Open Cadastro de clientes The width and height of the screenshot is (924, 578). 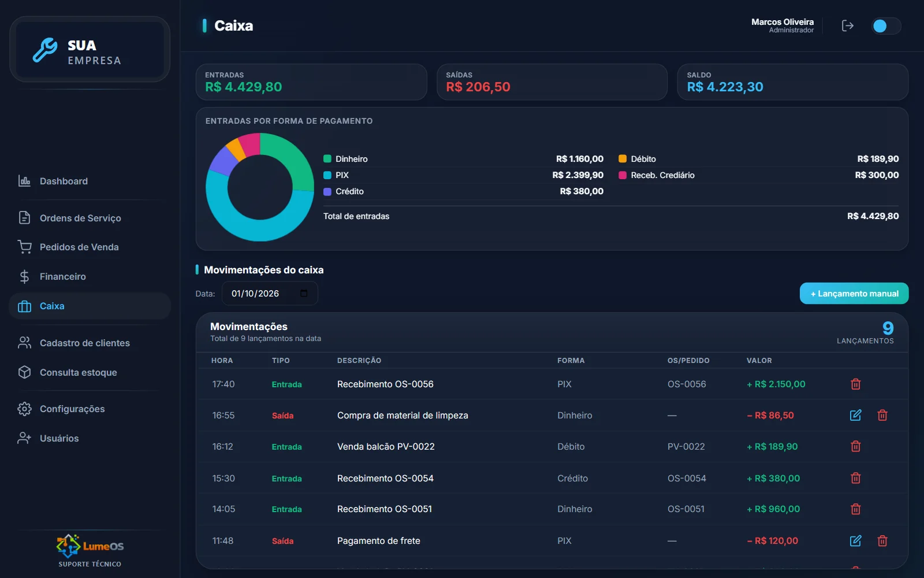(90, 343)
